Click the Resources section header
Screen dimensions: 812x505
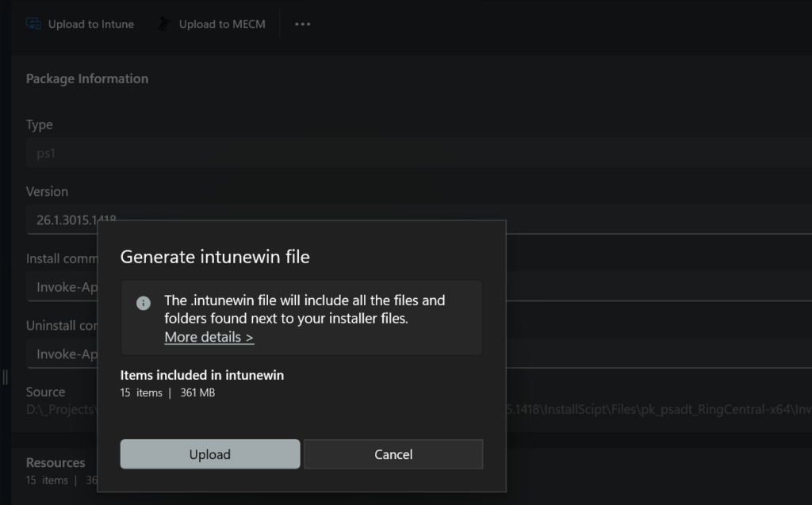tap(56, 462)
